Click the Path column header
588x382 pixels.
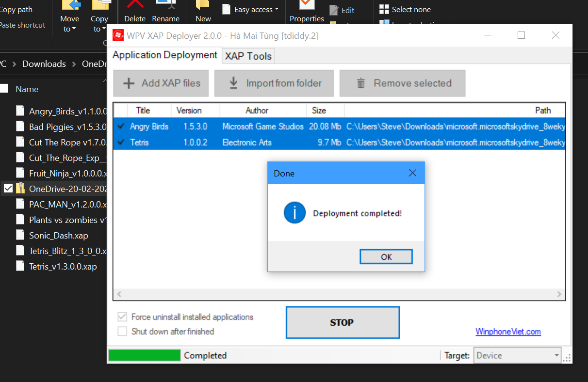[x=543, y=111]
